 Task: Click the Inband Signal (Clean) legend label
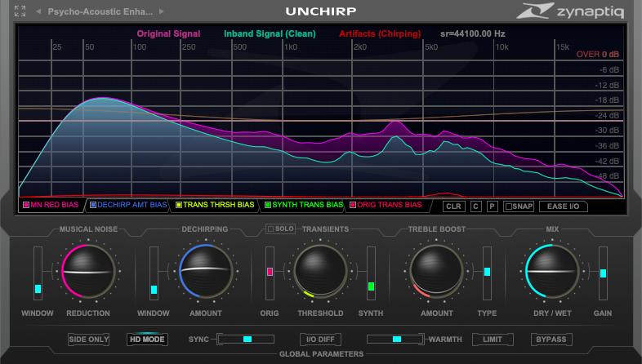tap(270, 34)
